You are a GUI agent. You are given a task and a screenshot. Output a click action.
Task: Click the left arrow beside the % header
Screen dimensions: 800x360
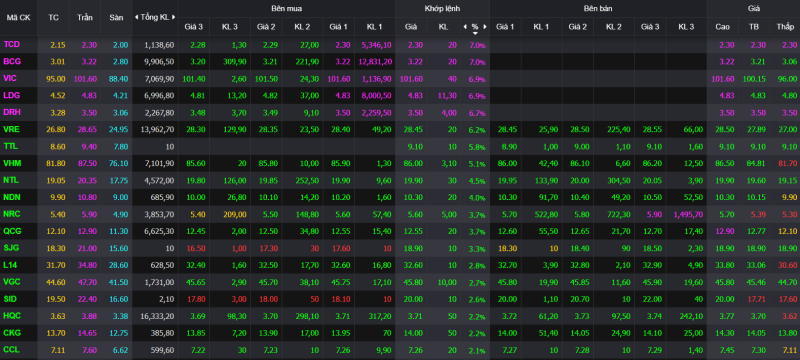coord(464,27)
